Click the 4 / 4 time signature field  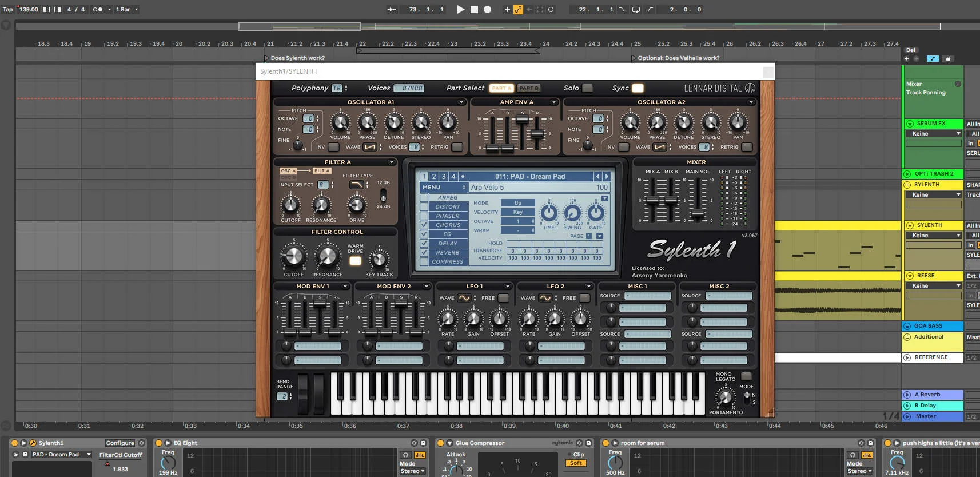76,9
